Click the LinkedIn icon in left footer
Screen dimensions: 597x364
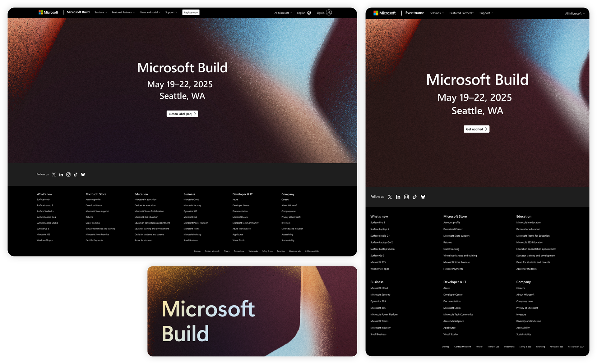click(61, 175)
